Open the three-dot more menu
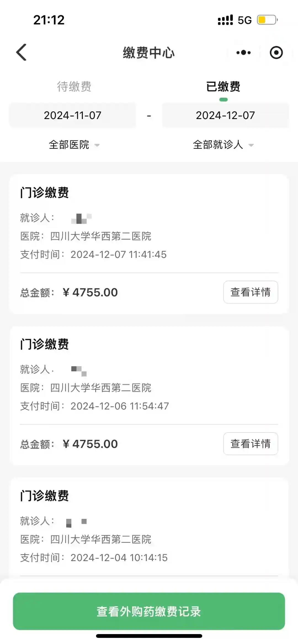The image size is (298, 644). click(x=243, y=53)
